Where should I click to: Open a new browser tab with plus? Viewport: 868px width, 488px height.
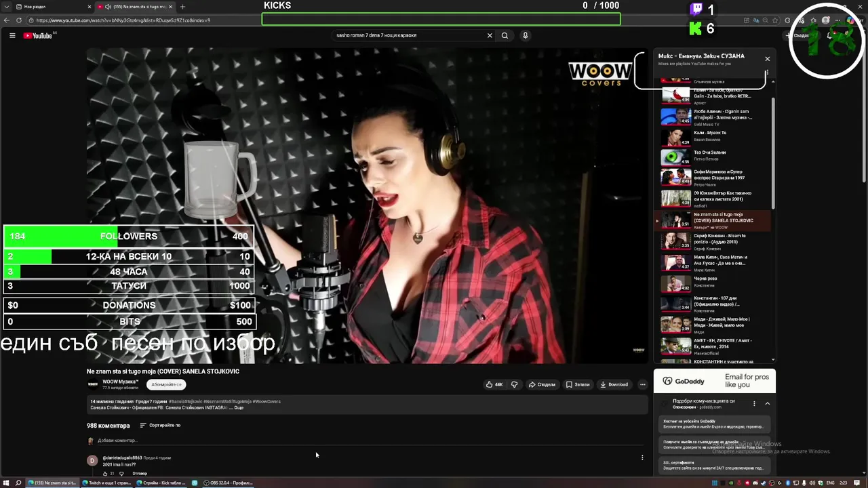pos(182,7)
